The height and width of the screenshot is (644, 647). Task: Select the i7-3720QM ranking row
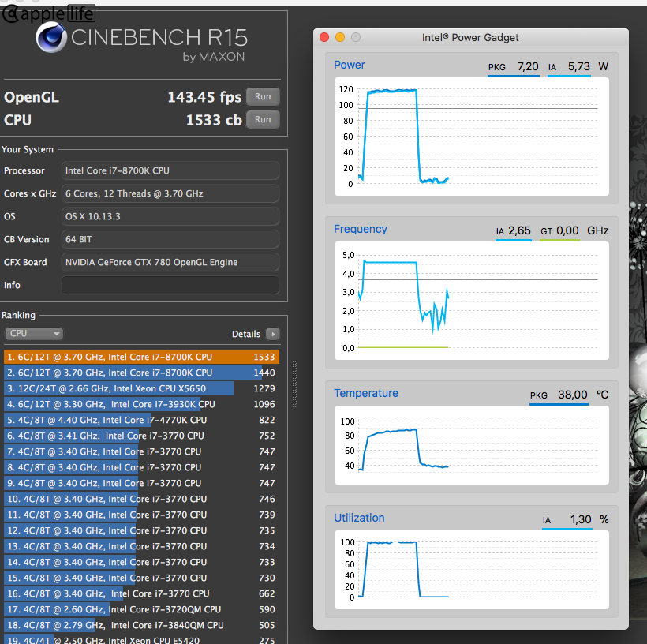[141, 610]
